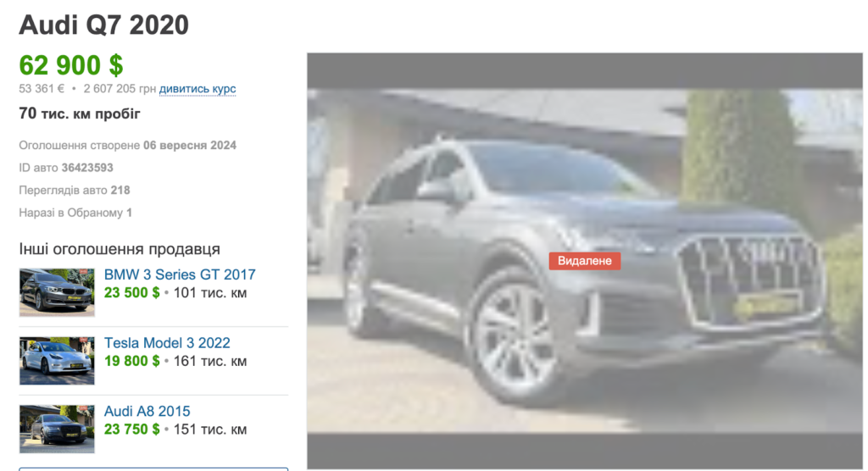Image resolution: width=868 pixels, height=471 pixels.
Task: Select the car ID number 36423593
Action: [x=87, y=168]
